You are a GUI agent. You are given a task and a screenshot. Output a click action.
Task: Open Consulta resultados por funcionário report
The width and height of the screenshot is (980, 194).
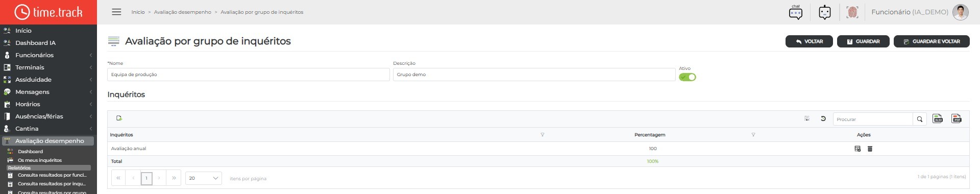(x=52, y=175)
